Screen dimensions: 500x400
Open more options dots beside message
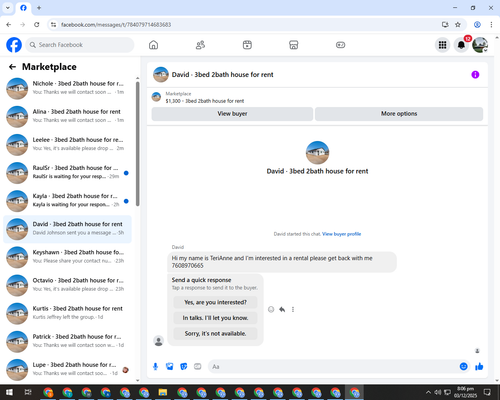(293, 309)
